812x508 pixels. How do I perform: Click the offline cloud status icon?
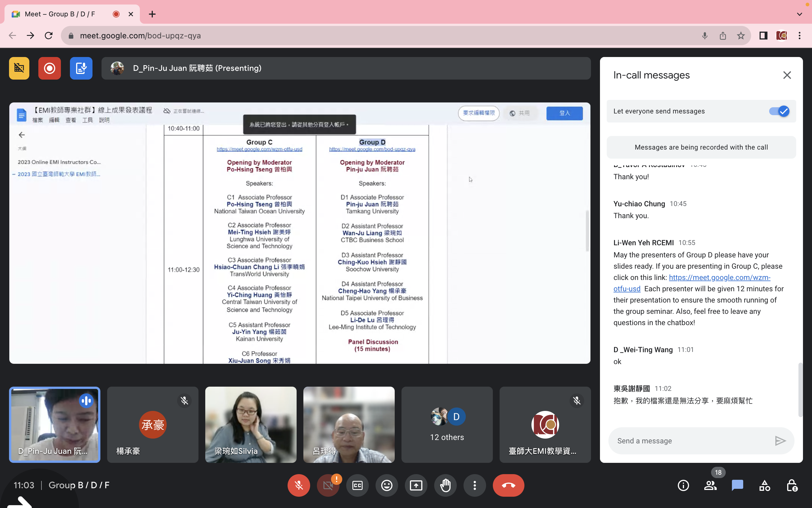point(167,111)
